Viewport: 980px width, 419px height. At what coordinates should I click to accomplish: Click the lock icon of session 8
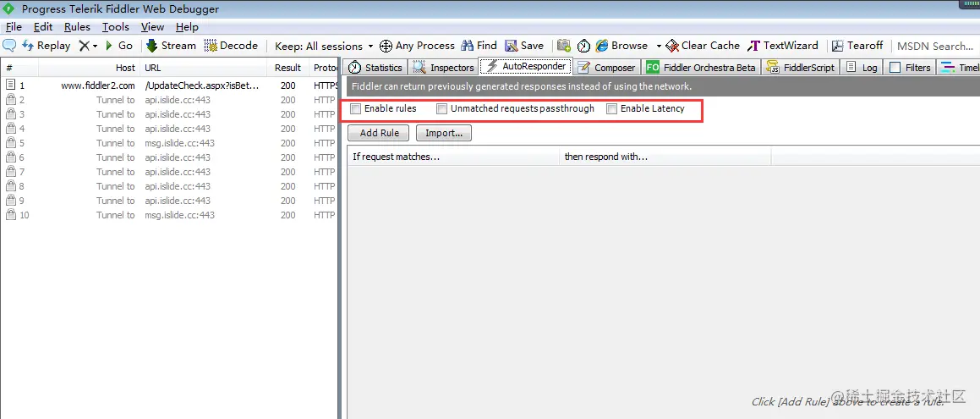10,185
